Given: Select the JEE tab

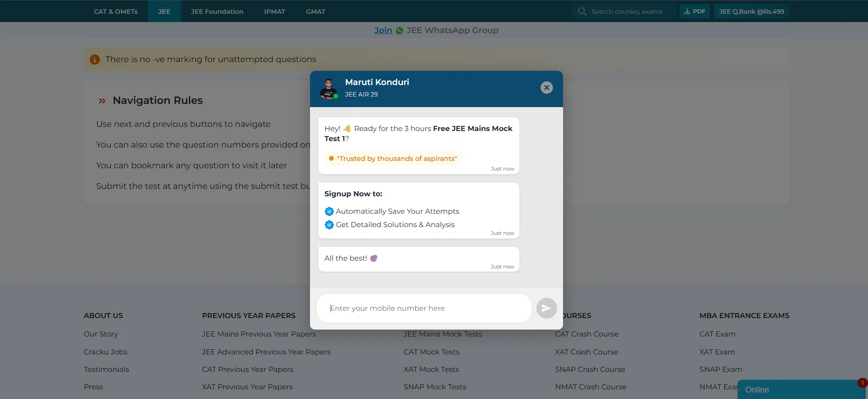Looking at the screenshot, I should click(164, 11).
